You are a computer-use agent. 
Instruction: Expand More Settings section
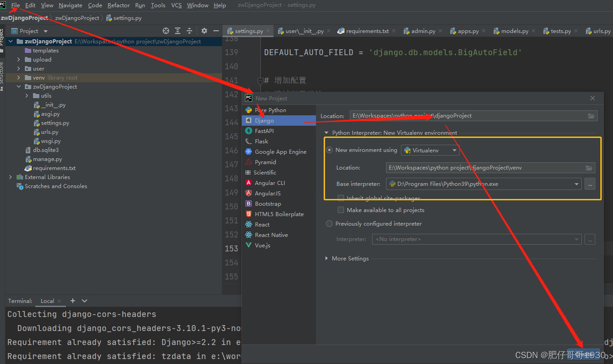(327, 259)
